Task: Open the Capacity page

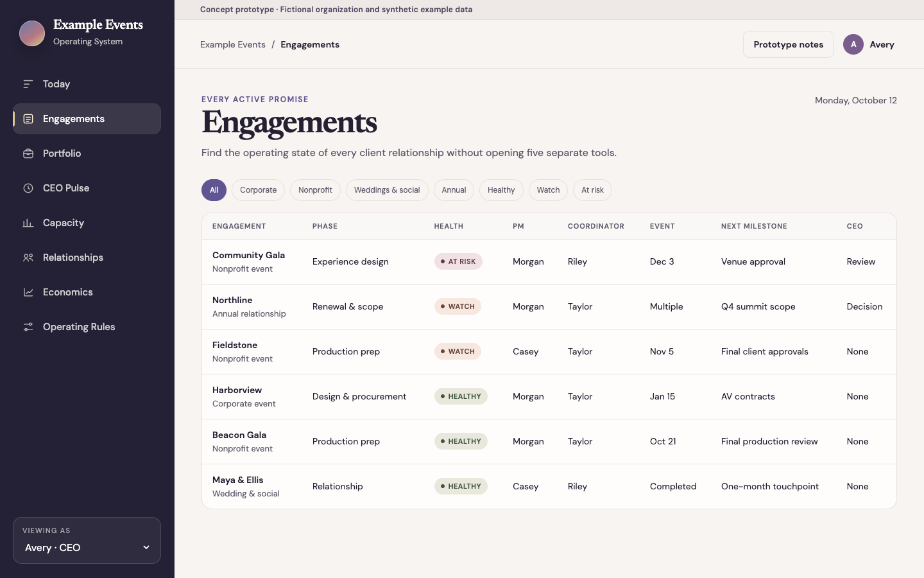Action: click(87, 223)
